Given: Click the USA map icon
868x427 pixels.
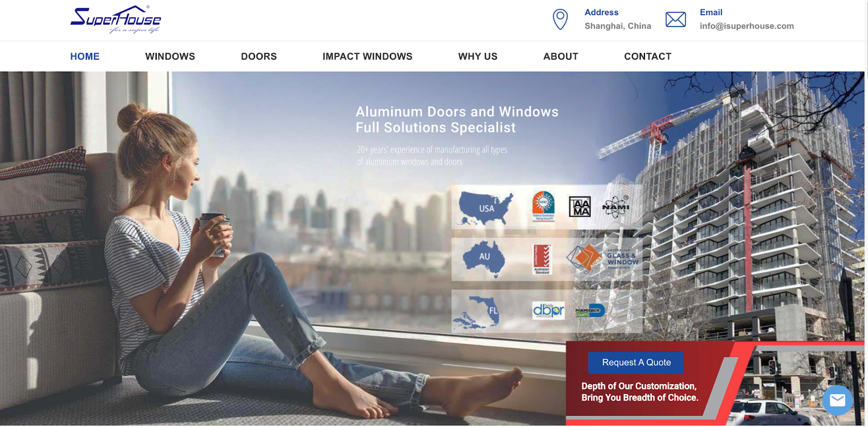Looking at the screenshot, I should point(486,209).
